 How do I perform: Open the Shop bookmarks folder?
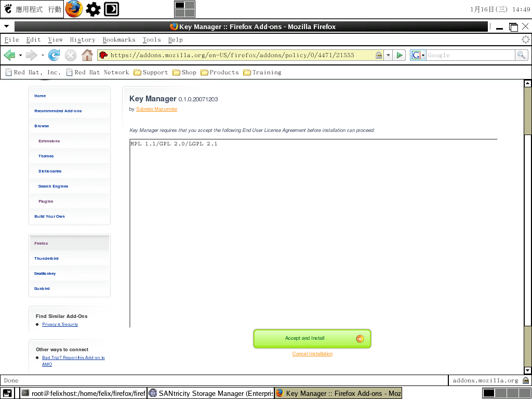(184, 72)
